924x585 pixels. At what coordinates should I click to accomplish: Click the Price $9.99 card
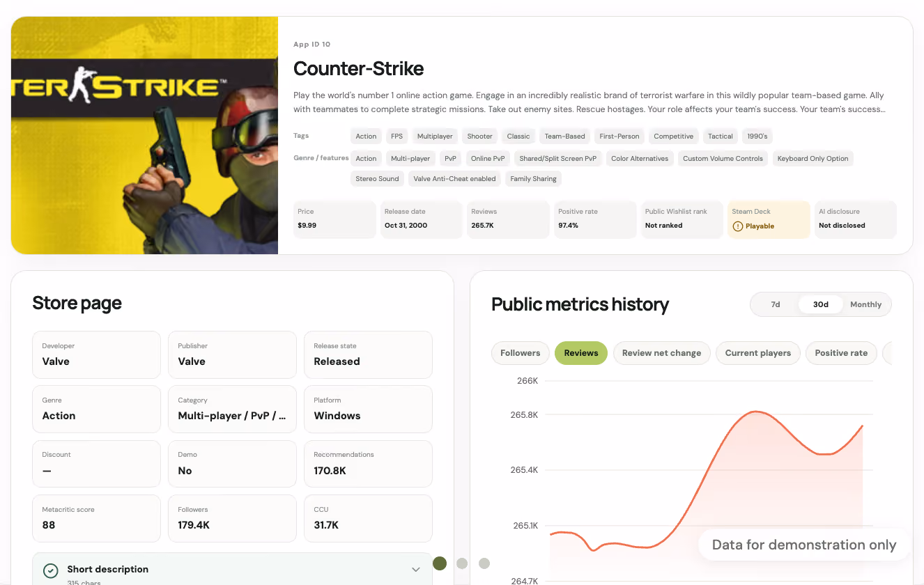[334, 219]
